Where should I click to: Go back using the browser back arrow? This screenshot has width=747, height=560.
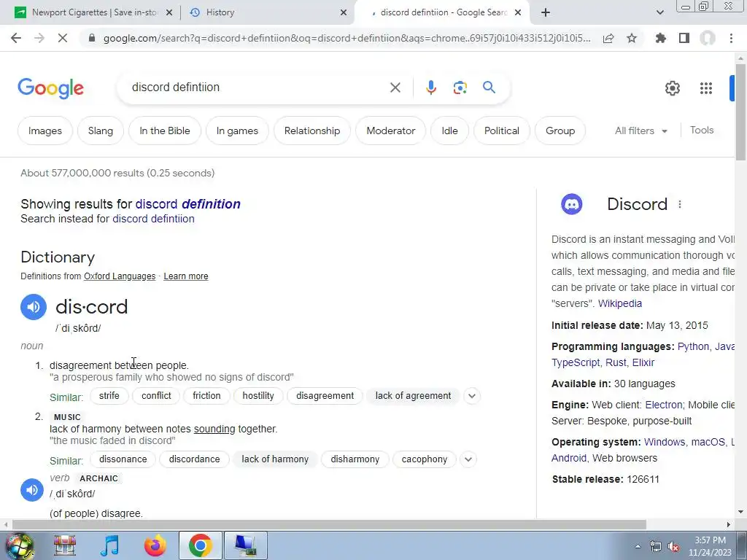pos(16,38)
